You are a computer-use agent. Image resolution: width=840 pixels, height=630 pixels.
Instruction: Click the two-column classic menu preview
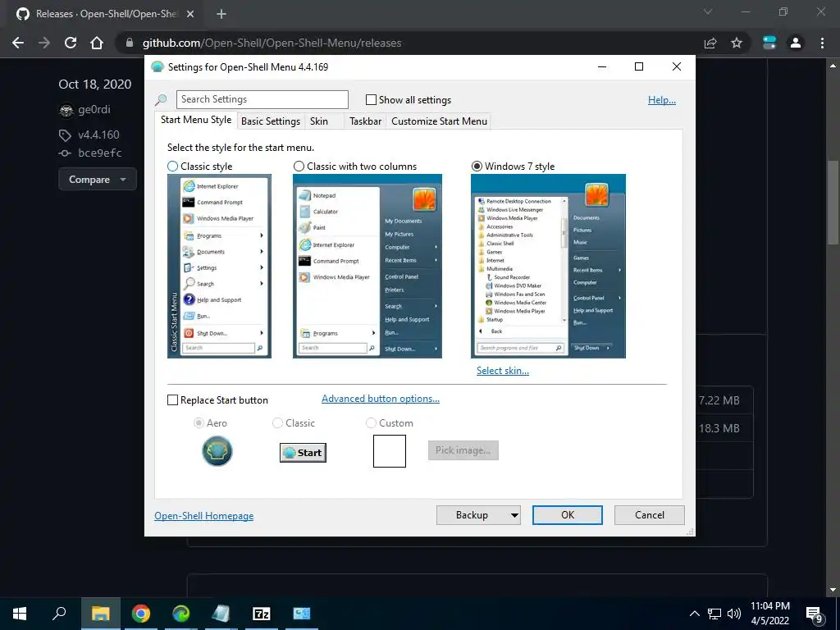pos(367,267)
